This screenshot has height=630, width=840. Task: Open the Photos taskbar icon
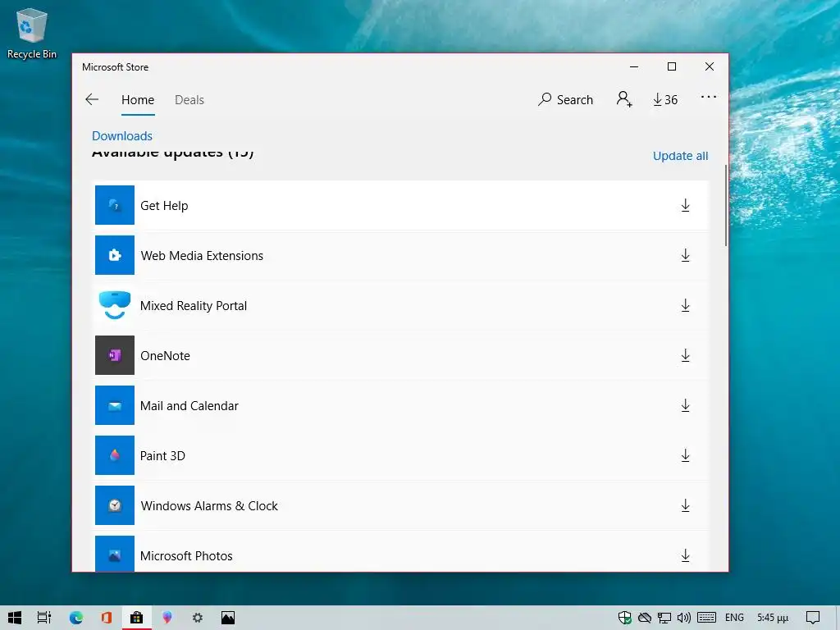click(228, 618)
